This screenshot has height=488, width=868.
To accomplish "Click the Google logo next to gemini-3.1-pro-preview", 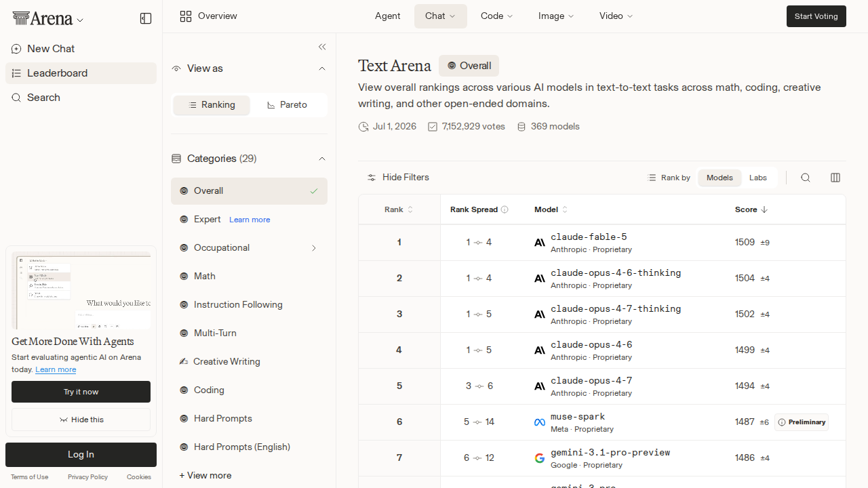I will (540, 458).
